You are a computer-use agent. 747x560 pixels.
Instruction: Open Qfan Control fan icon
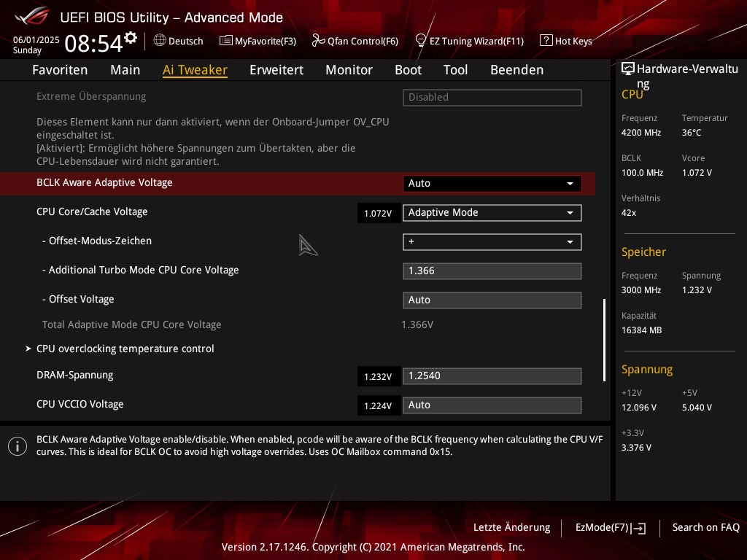click(318, 41)
